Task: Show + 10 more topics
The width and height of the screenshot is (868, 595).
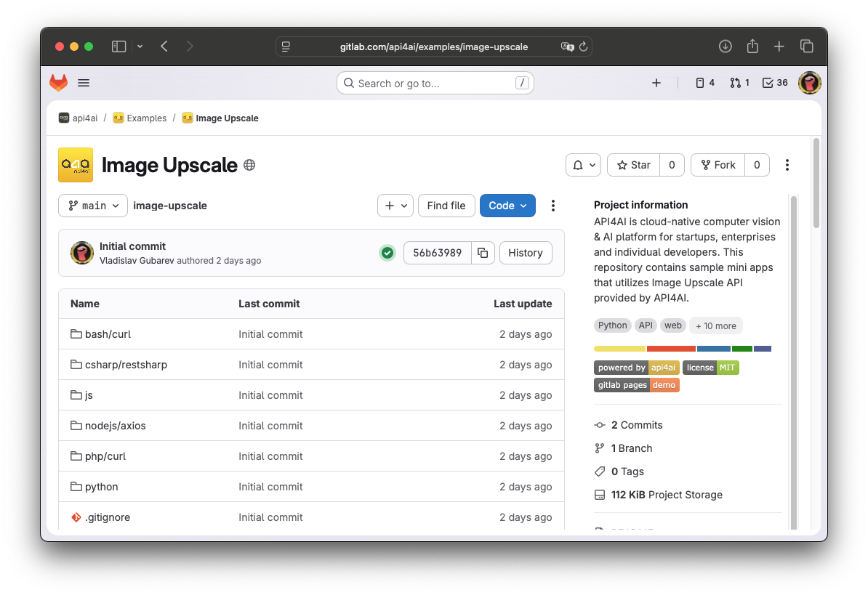Action: (716, 325)
